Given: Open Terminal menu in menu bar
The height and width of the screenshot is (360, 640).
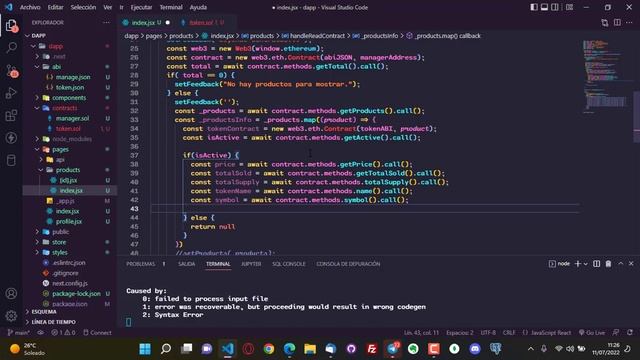Looking at the screenshot, I should [171, 7].
